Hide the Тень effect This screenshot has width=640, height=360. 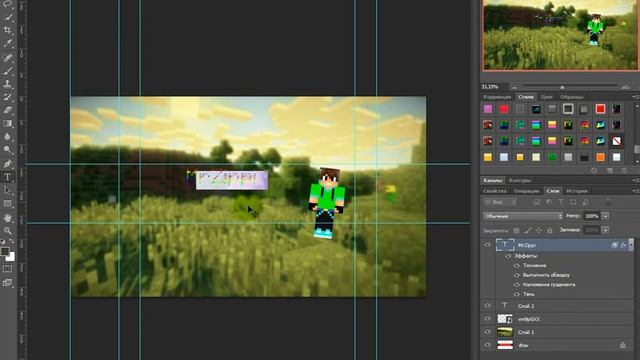point(517,294)
